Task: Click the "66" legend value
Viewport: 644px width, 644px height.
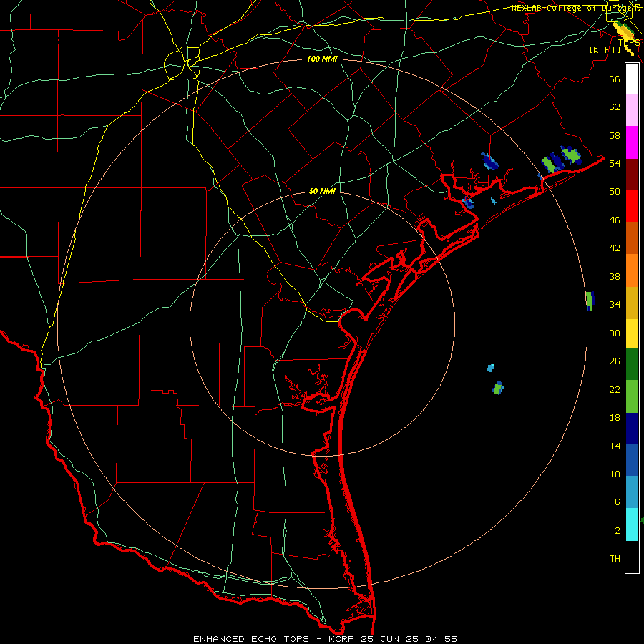Action: pyautogui.click(x=615, y=79)
